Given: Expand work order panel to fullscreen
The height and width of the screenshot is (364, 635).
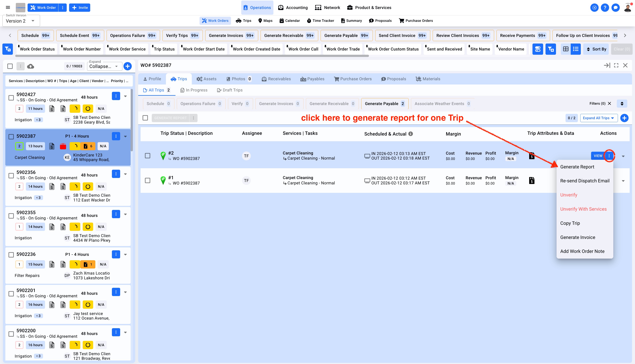Looking at the screenshot, I should (616, 65).
